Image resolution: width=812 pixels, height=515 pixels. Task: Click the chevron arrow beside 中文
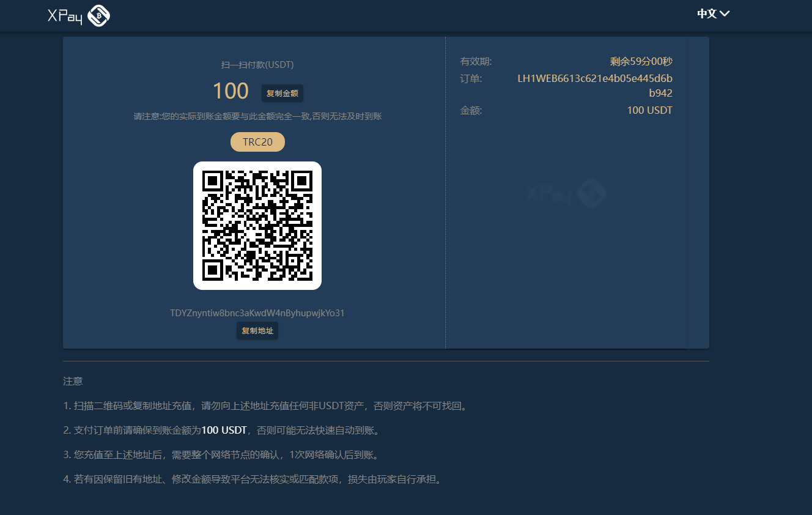[725, 13]
